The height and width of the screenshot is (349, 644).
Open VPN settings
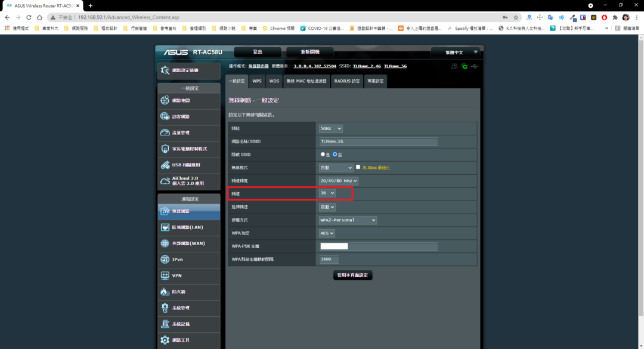point(189,276)
